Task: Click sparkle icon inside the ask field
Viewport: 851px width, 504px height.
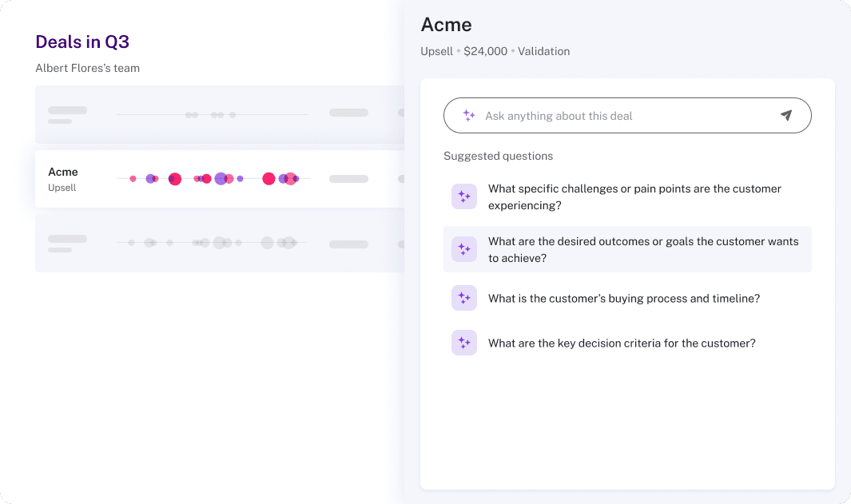Action: coord(469,116)
